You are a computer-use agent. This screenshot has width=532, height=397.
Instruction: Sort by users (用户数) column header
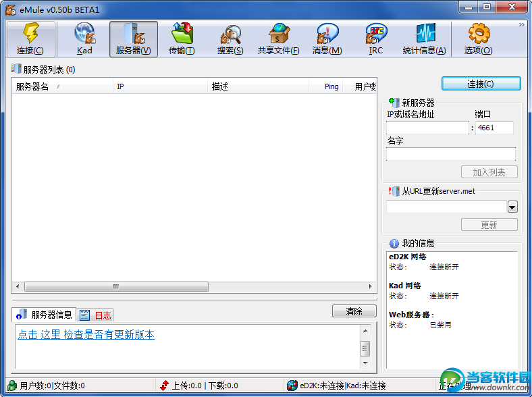click(360, 86)
